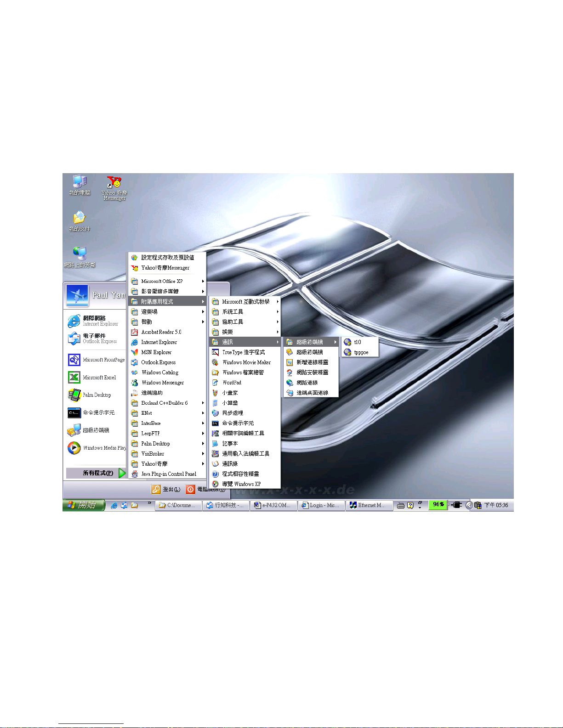Select 附屬應用程式 in the programs menu
Screen dimensions: 563x728
click(167, 301)
